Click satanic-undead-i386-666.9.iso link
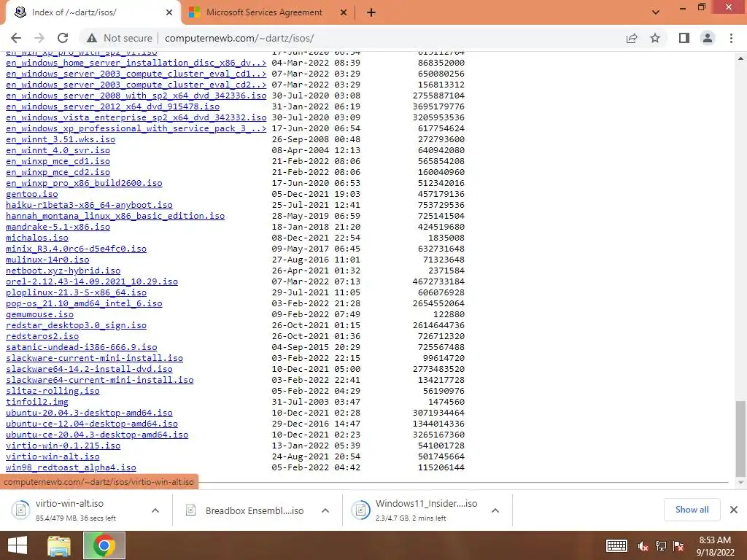The height and width of the screenshot is (560, 747). coord(82,348)
